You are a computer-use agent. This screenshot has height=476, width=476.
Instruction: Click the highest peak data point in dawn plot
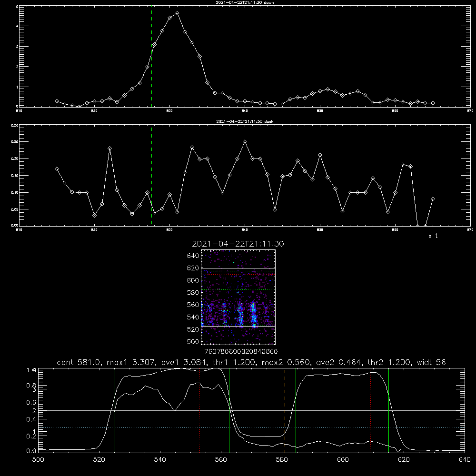177,13
